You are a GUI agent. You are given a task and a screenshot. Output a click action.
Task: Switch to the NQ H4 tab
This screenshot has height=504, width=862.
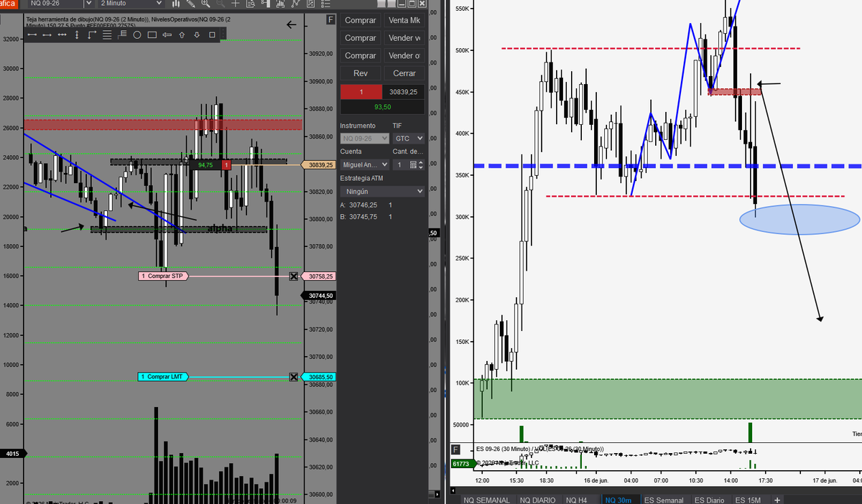(579, 500)
